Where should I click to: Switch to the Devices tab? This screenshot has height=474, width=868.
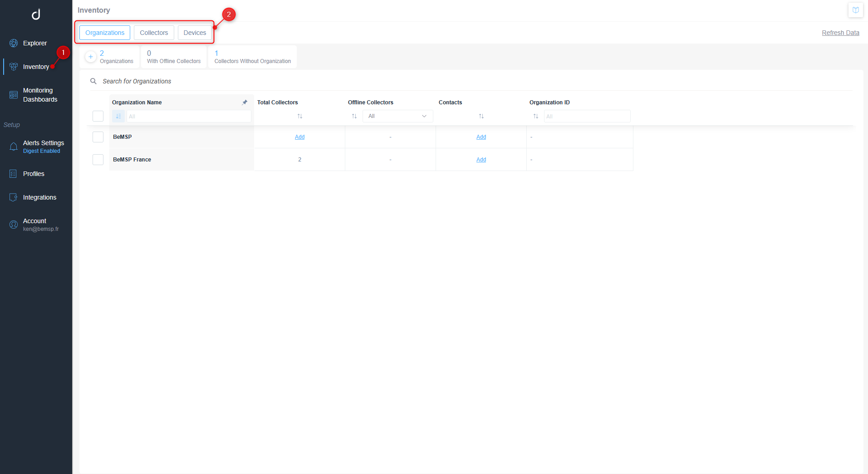[195, 33]
